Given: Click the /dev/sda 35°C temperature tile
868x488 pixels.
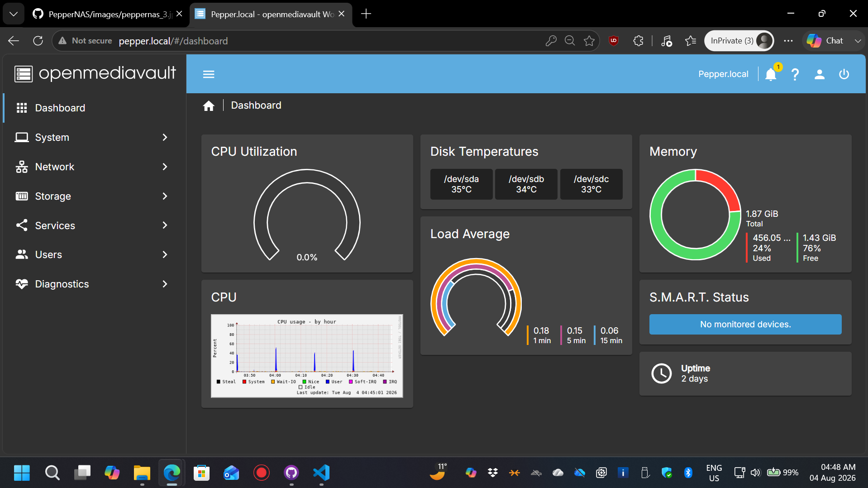Looking at the screenshot, I should click(461, 184).
